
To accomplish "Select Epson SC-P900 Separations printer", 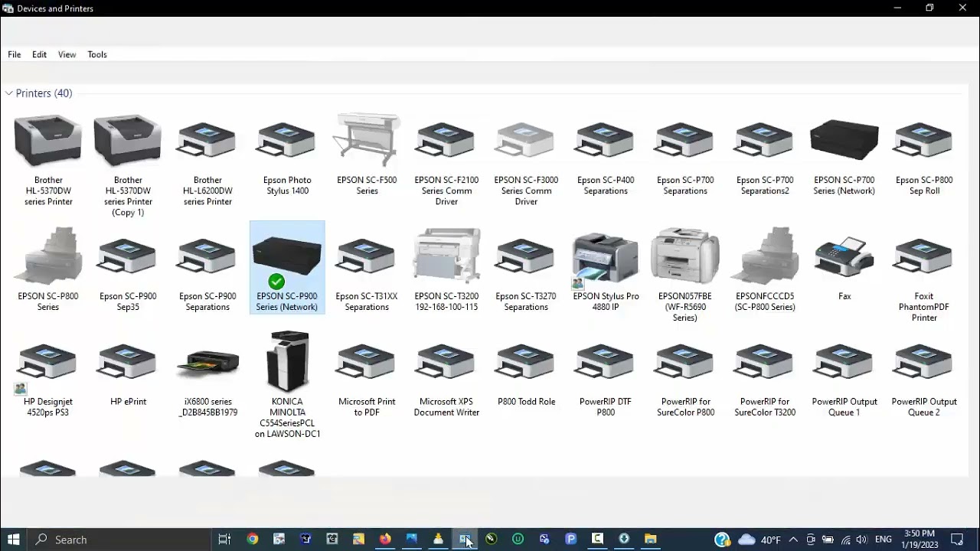I will click(207, 274).
